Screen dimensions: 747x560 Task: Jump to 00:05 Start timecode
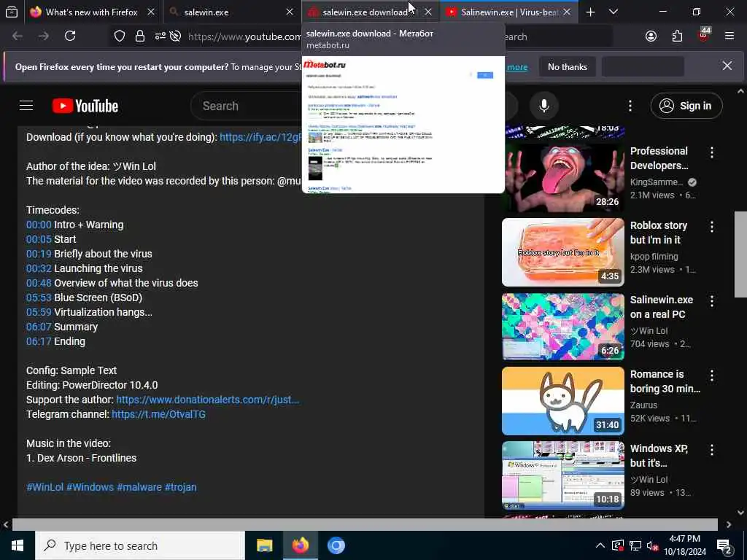pos(39,239)
